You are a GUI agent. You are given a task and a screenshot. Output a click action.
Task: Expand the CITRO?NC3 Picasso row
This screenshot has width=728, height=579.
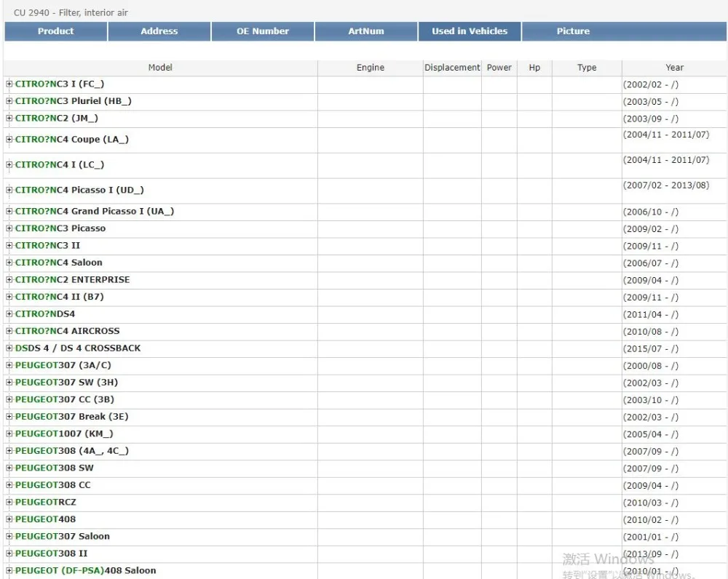9,228
